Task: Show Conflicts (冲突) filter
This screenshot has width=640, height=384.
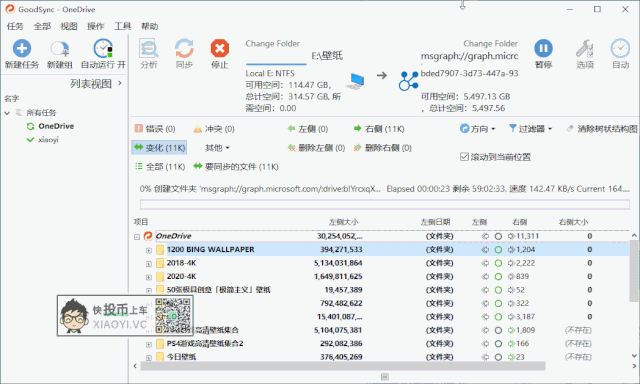Action: click(214, 129)
